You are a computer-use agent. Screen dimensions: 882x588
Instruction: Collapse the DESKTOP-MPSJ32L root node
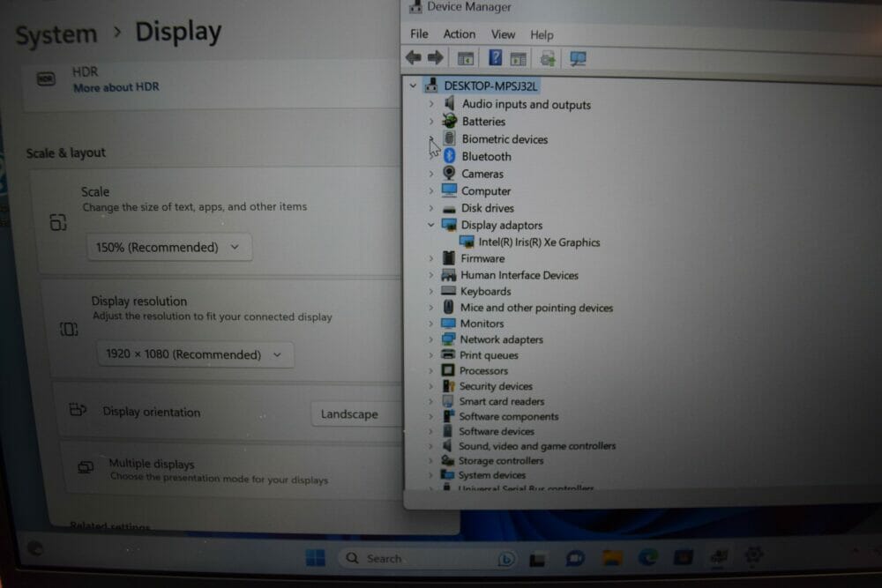click(413, 86)
